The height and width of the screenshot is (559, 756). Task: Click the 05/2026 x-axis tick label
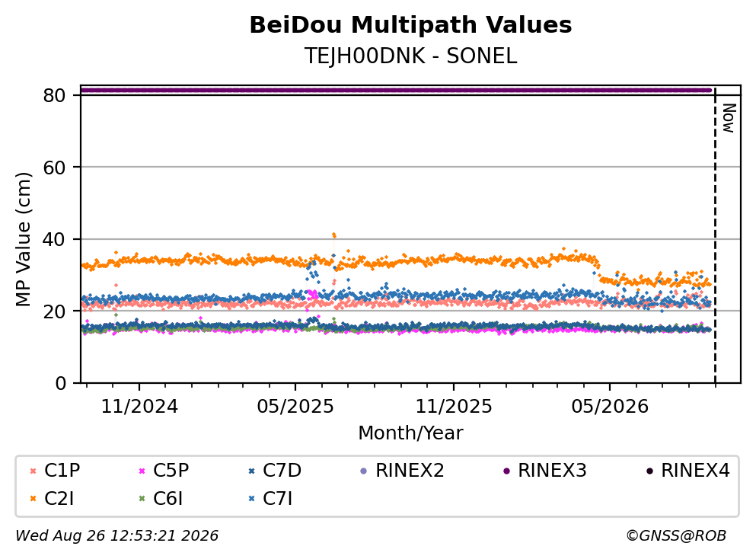tap(610, 407)
